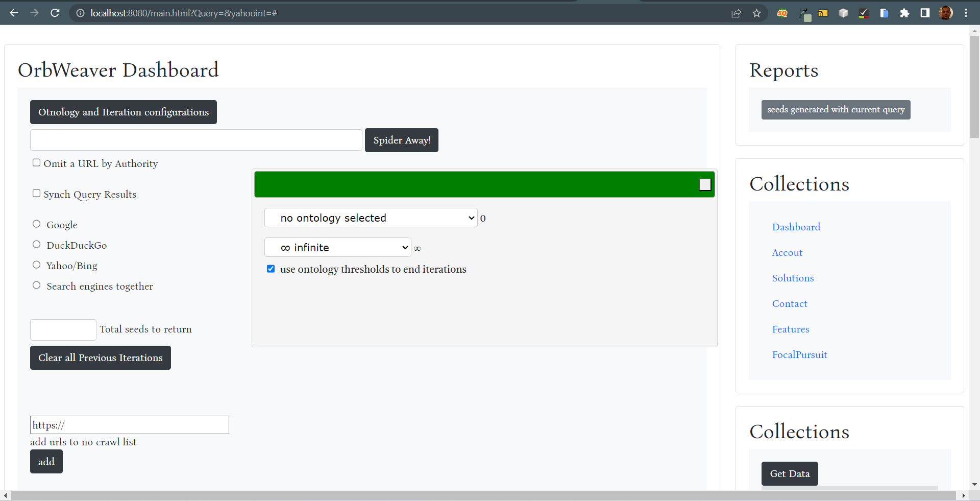980x501 pixels.
Task: Expand the infinite iterations dropdown
Action: (x=337, y=248)
